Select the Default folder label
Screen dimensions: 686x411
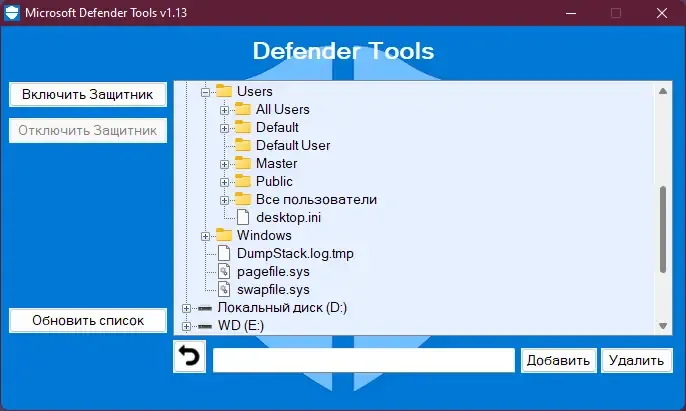point(277,127)
